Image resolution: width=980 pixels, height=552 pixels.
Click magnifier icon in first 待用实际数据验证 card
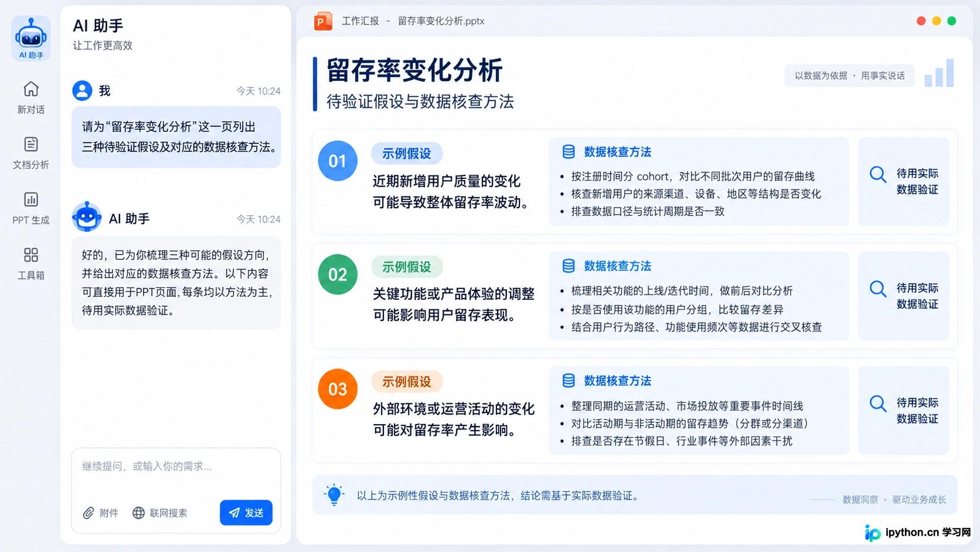click(x=878, y=174)
